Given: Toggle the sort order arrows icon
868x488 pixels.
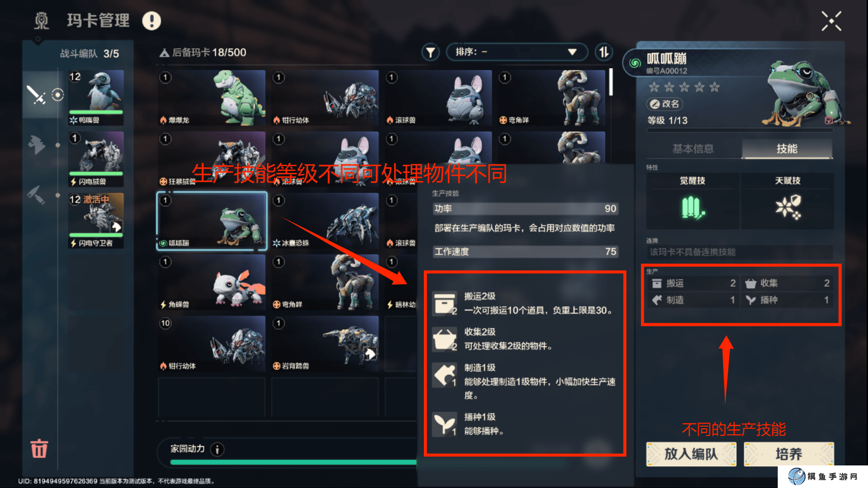Looking at the screenshot, I should click(x=603, y=52).
